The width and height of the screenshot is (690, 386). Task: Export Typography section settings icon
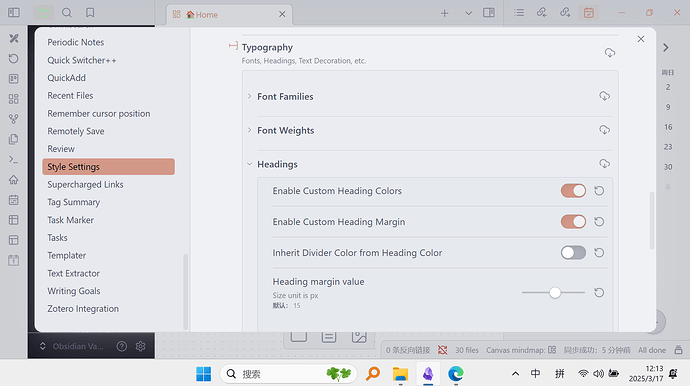tap(610, 53)
